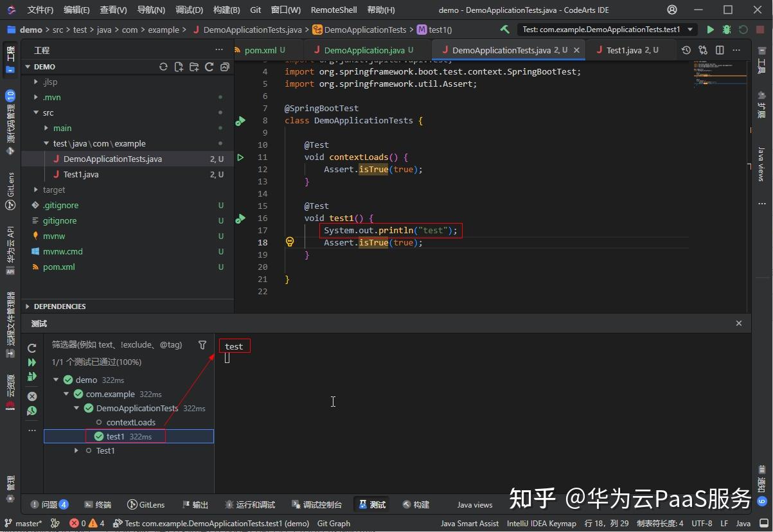The height and width of the screenshot is (532, 773).
Task: Open file history clock icon in editor toolbar
Action: 686,50
